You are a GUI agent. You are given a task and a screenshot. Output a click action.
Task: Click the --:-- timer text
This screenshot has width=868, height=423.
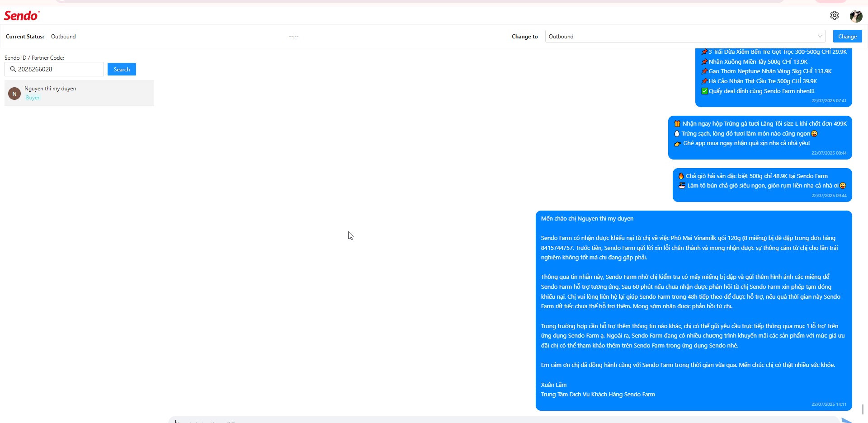(x=294, y=37)
